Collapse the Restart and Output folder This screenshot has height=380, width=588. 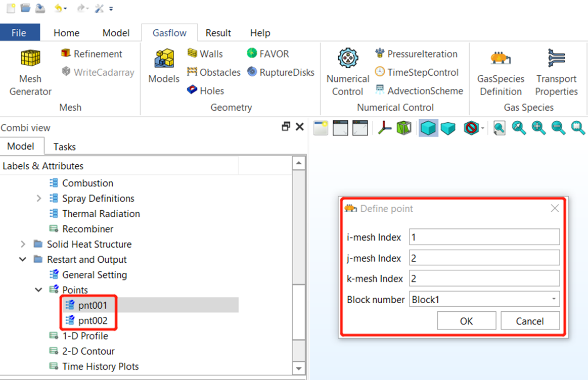click(23, 259)
